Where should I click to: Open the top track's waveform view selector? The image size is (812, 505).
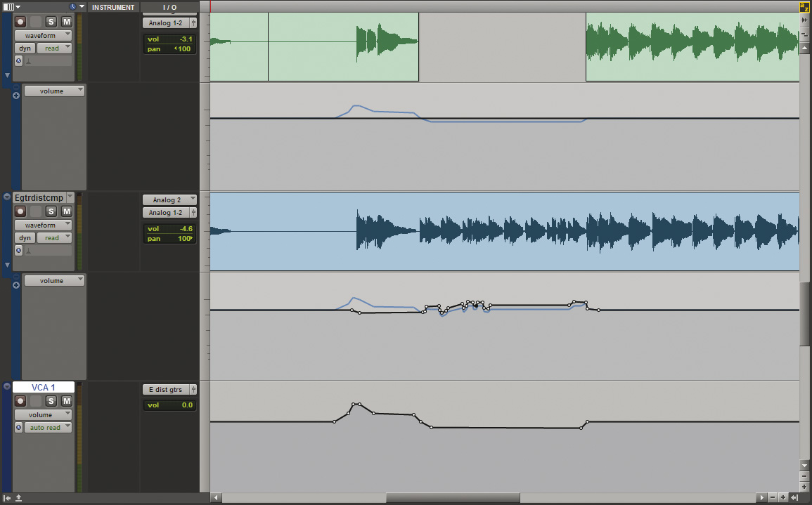43,36
